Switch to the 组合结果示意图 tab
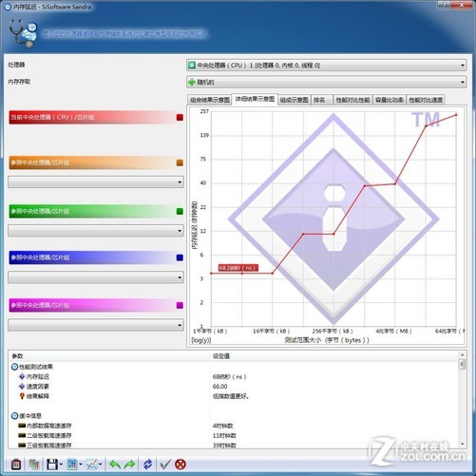 coord(210,100)
